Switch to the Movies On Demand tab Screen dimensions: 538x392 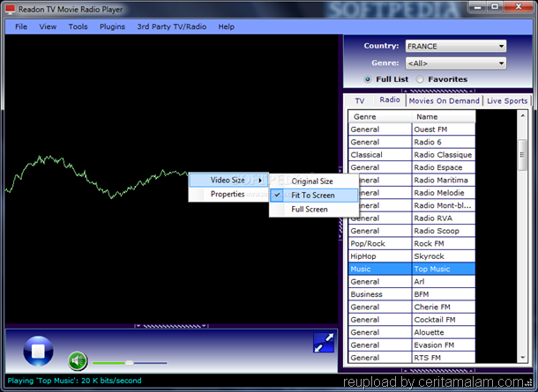[x=444, y=100]
